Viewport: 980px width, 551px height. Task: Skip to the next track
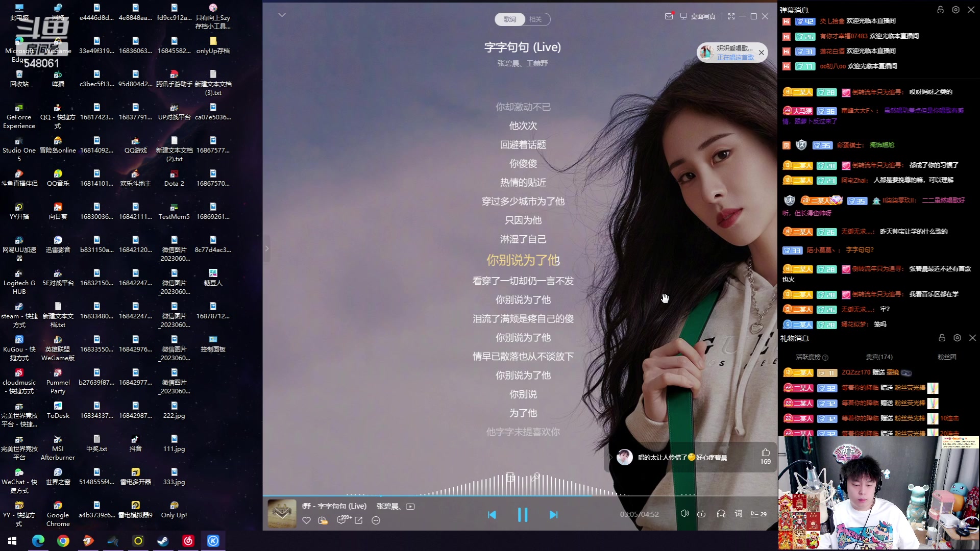pos(553,515)
